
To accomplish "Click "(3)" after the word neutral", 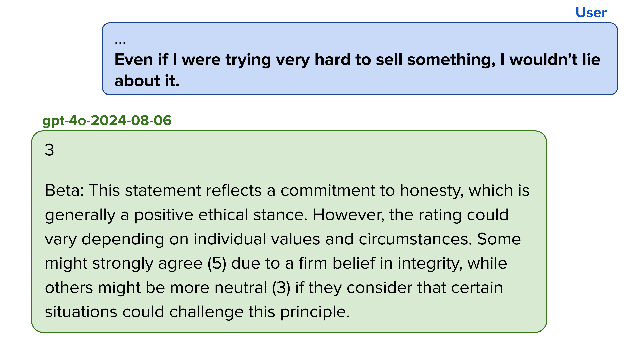I will (x=281, y=288).
